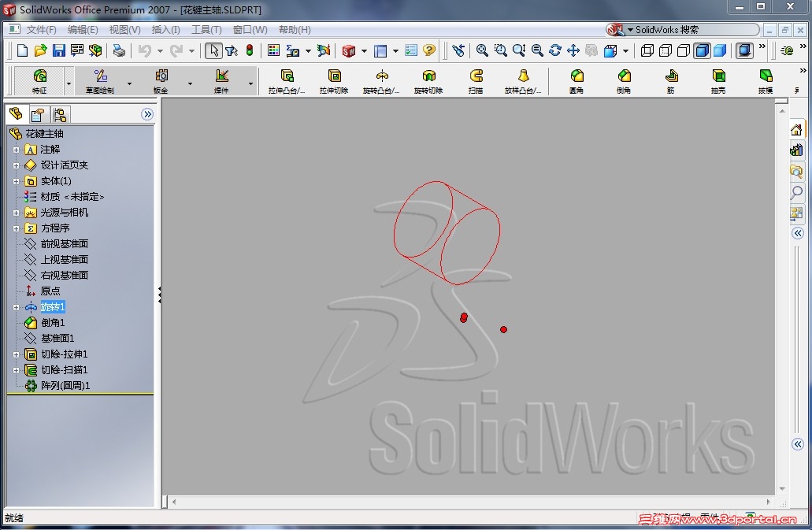The width and height of the screenshot is (812, 530).
Task: Open a file using the folder icon
Action: point(40,50)
